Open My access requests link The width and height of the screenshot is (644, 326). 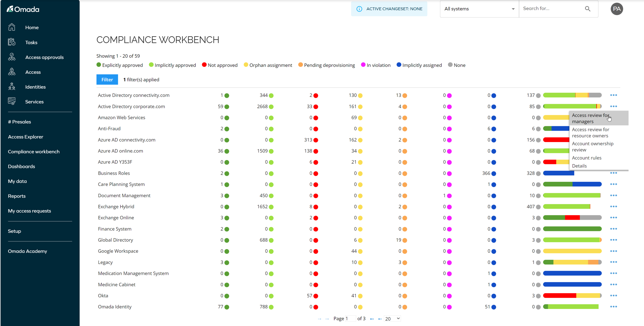29,211
